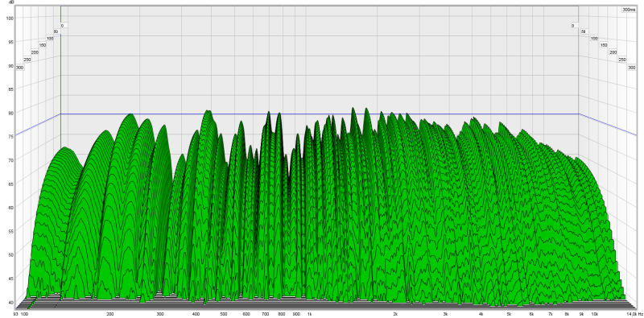
Task: Click the 93 frequency axis start label
Action: pos(15,314)
